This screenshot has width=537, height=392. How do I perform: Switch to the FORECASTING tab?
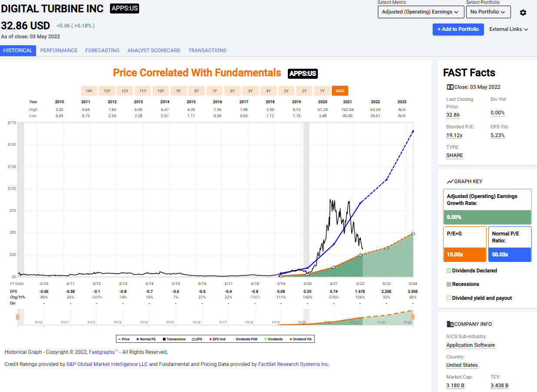tap(102, 50)
